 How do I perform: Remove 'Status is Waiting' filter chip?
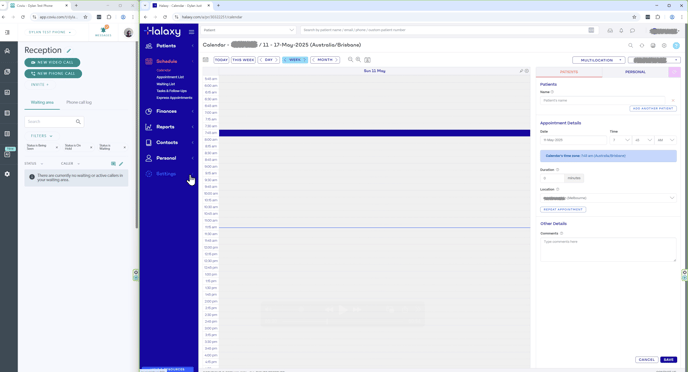125,147
